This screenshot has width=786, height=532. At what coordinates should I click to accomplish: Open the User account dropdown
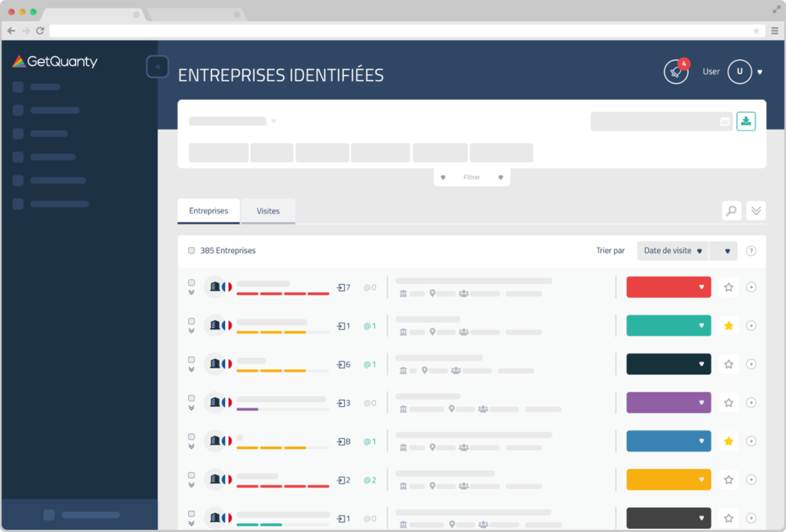pyautogui.click(x=760, y=71)
